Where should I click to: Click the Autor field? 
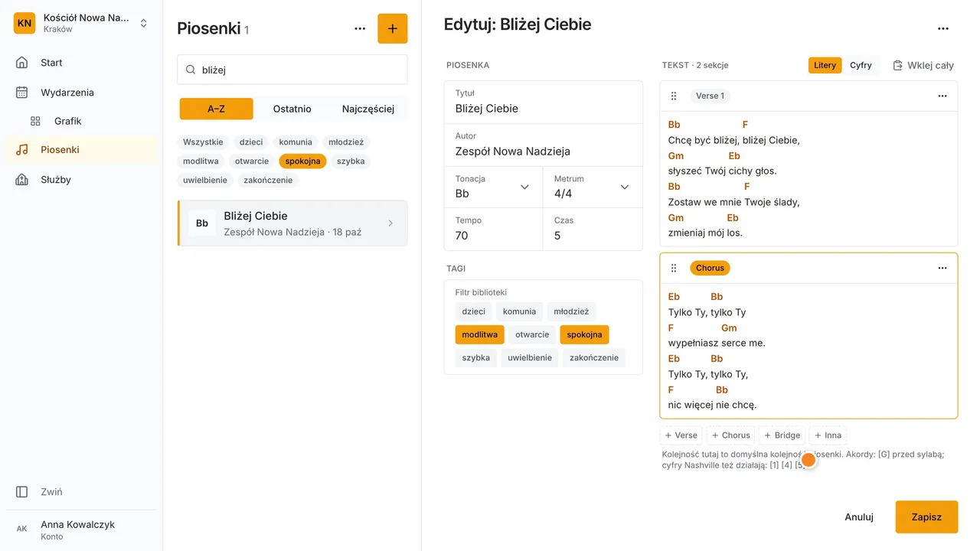coord(544,145)
